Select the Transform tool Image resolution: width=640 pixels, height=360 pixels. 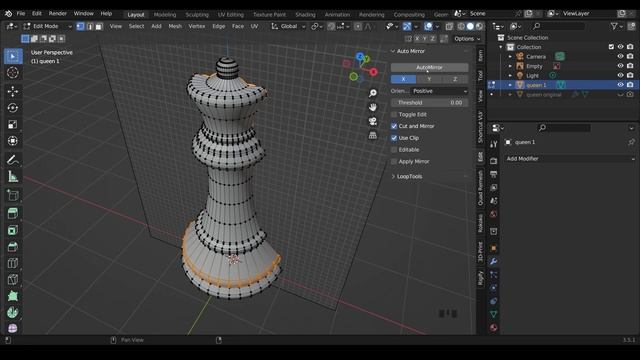13,141
